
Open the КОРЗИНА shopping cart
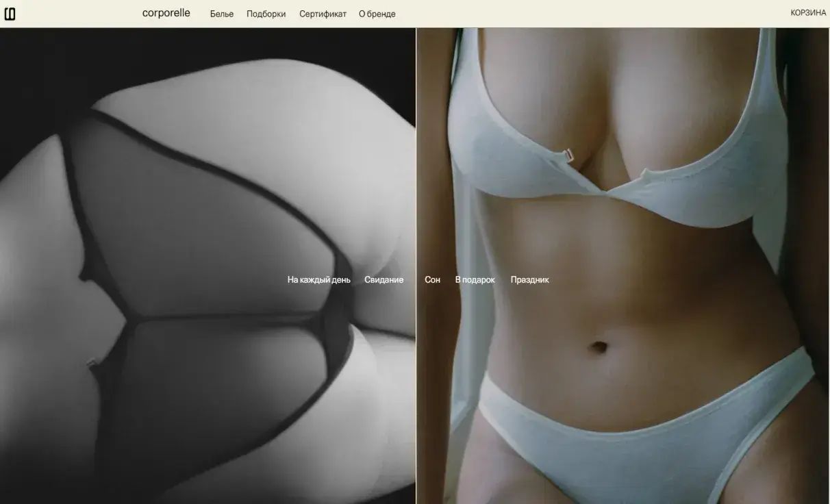[808, 13]
